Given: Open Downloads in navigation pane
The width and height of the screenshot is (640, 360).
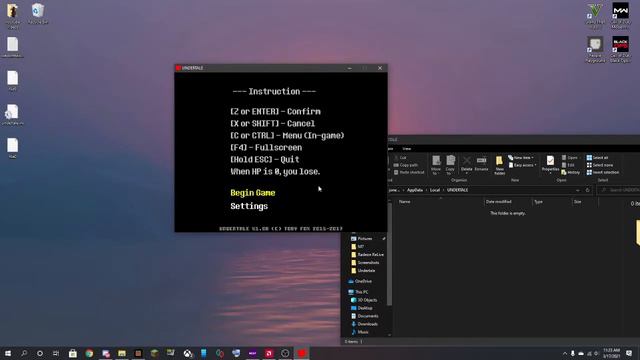Looking at the screenshot, I should (x=364, y=324).
